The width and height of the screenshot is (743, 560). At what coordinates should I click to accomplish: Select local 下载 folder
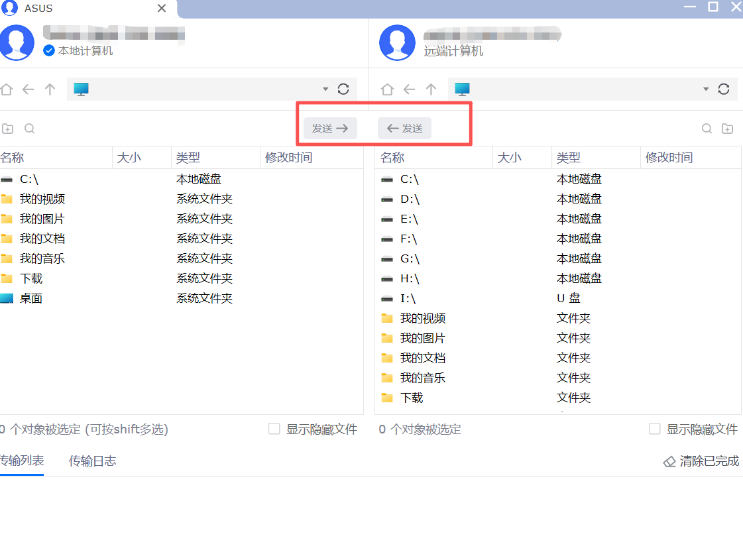pos(182,278)
